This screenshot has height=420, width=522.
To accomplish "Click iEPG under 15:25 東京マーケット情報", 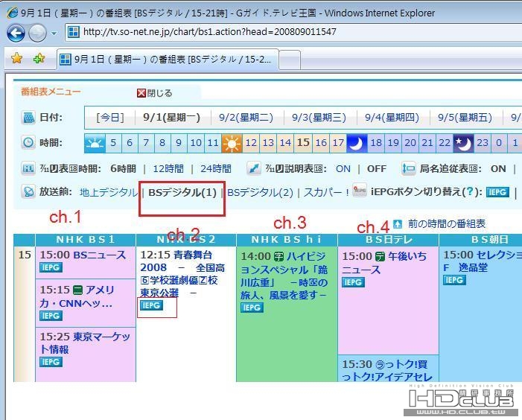I will point(51,362).
